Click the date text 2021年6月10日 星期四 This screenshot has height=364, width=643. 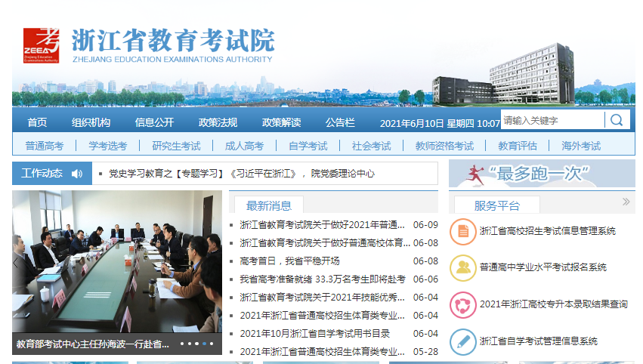tap(427, 123)
